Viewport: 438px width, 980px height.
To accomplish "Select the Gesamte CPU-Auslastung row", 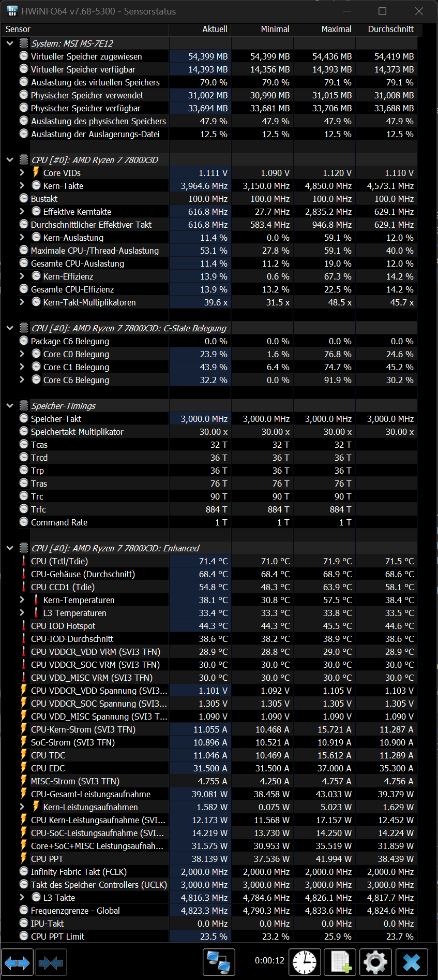I will click(x=209, y=264).
